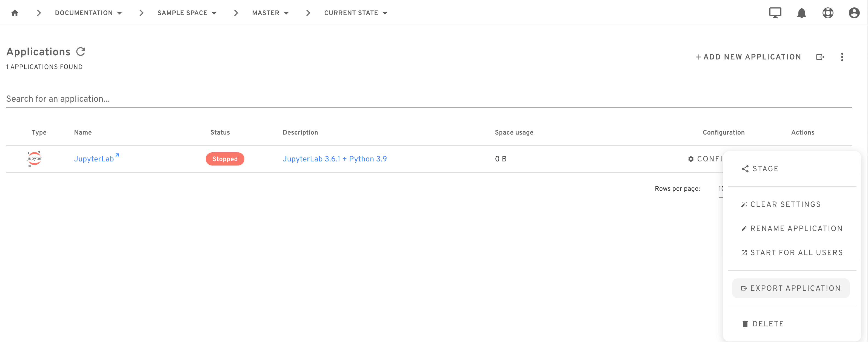Click the Status column header
Screen dimensions: 868x342
tap(220, 132)
